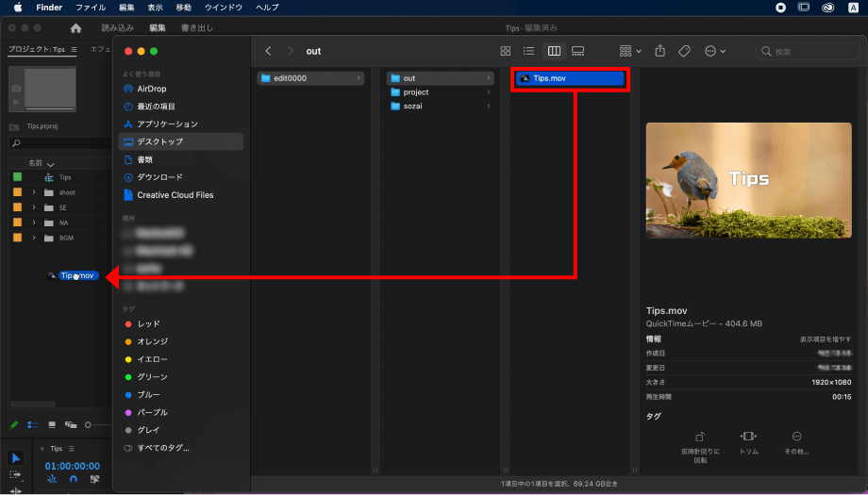868x495 pixels.
Task: Select デスクトップ in the sidebar
Action: click(x=180, y=141)
